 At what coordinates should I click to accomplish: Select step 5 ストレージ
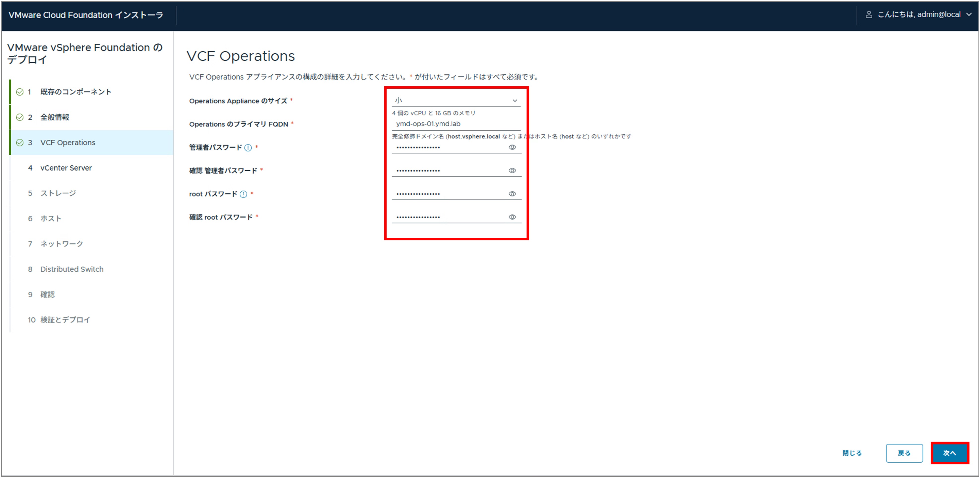click(x=91, y=193)
